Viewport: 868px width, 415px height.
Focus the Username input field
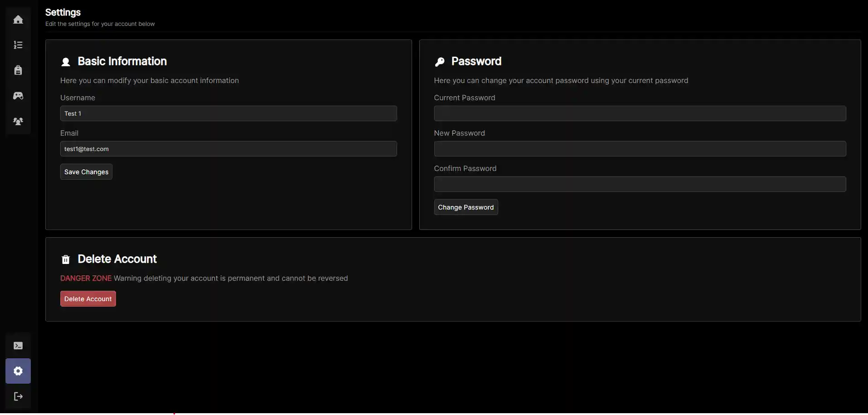click(228, 113)
